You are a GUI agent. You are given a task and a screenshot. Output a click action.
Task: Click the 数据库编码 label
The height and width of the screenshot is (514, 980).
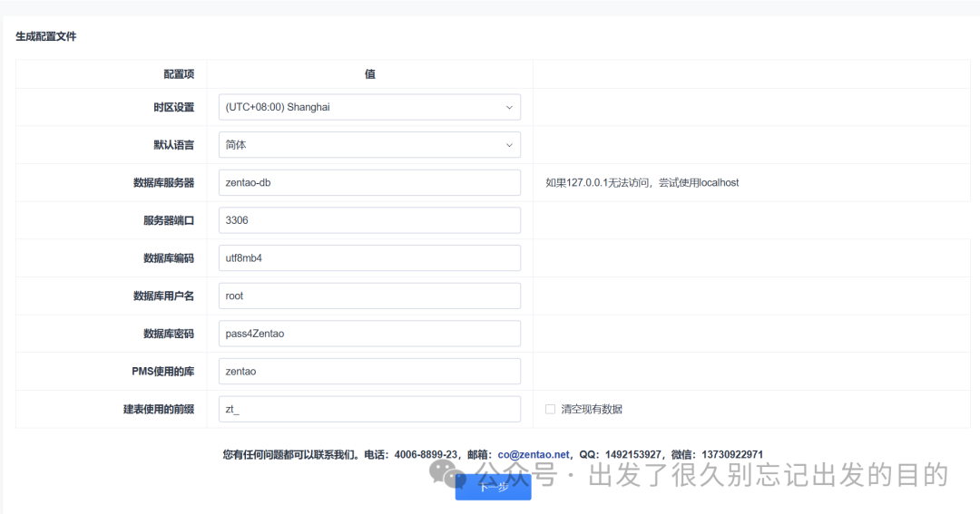[x=169, y=258]
